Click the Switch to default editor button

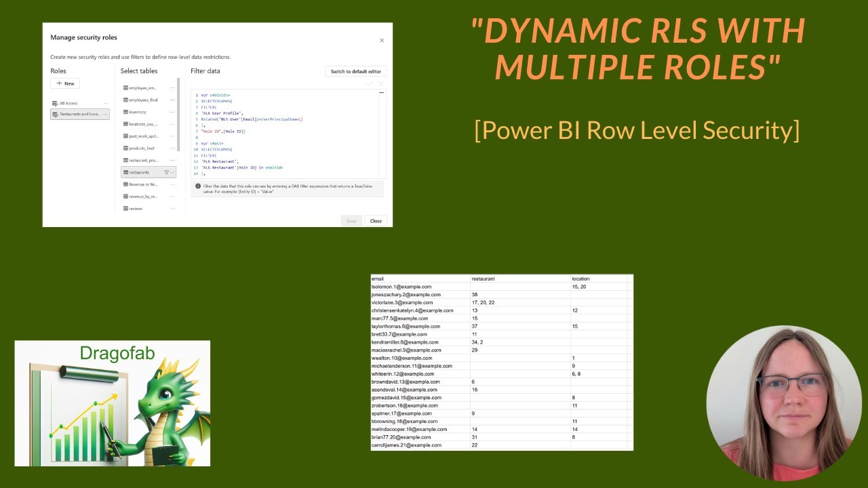355,71
